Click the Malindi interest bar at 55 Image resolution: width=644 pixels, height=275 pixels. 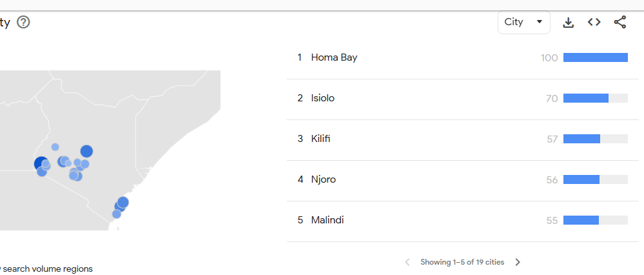tap(581, 220)
